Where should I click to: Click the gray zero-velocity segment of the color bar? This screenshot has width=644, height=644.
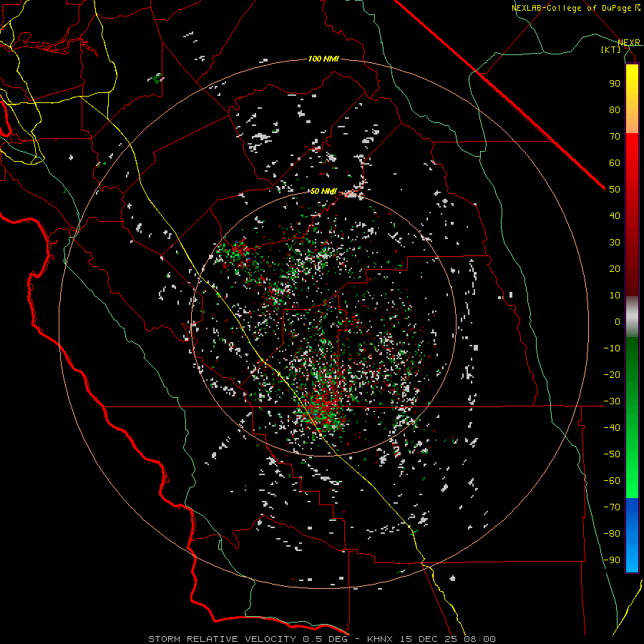632,317
